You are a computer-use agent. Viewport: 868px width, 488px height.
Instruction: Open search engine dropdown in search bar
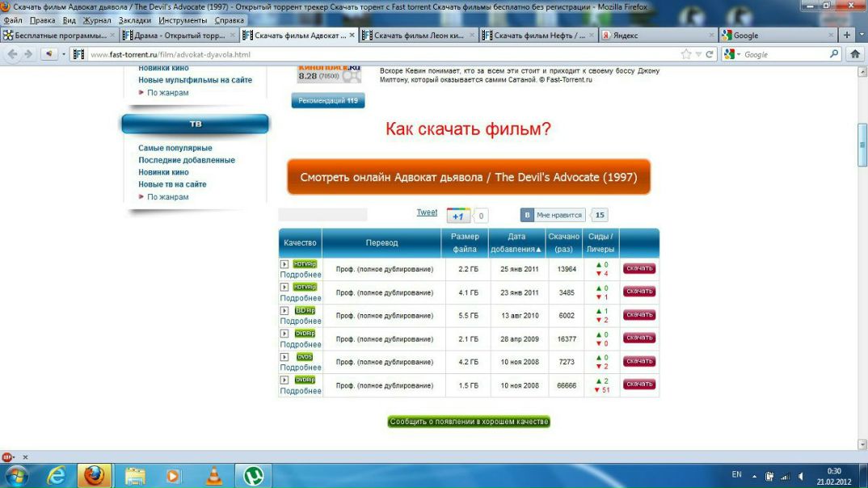pyautogui.click(x=732, y=54)
